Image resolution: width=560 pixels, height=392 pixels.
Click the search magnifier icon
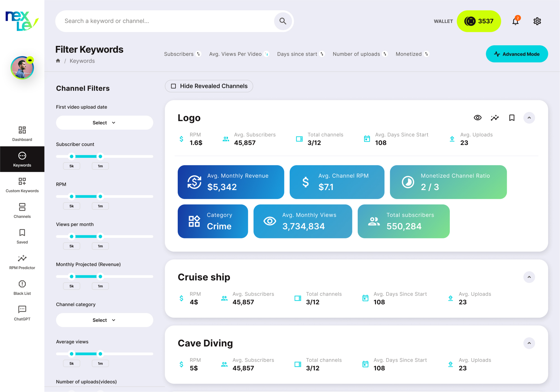(x=283, y=21)
